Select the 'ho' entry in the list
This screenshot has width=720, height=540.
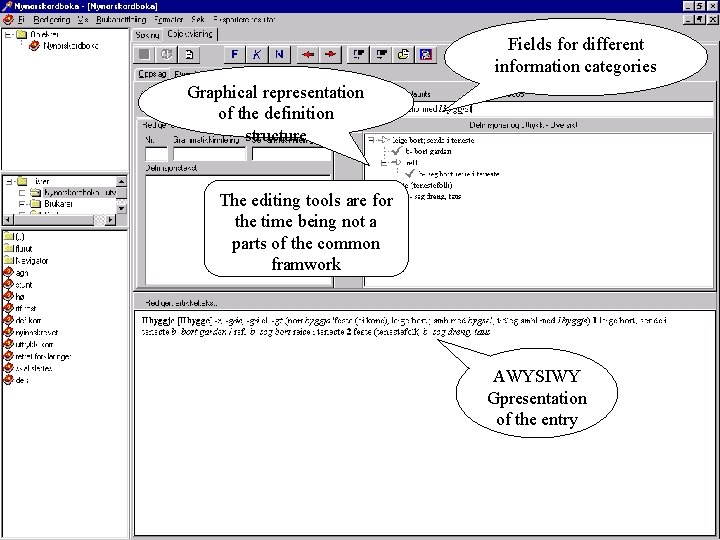pos(14,296)
